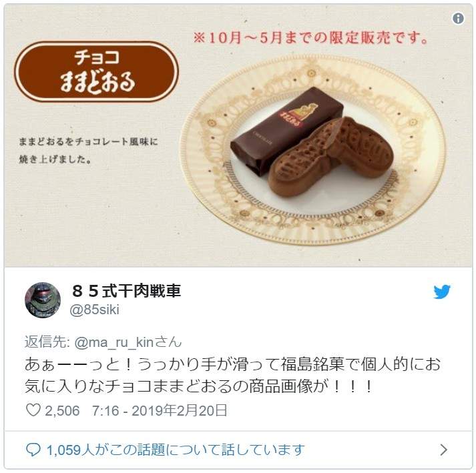Open the chocolate Mamadoru product image

pyautogui.click(x=238, y=135)
